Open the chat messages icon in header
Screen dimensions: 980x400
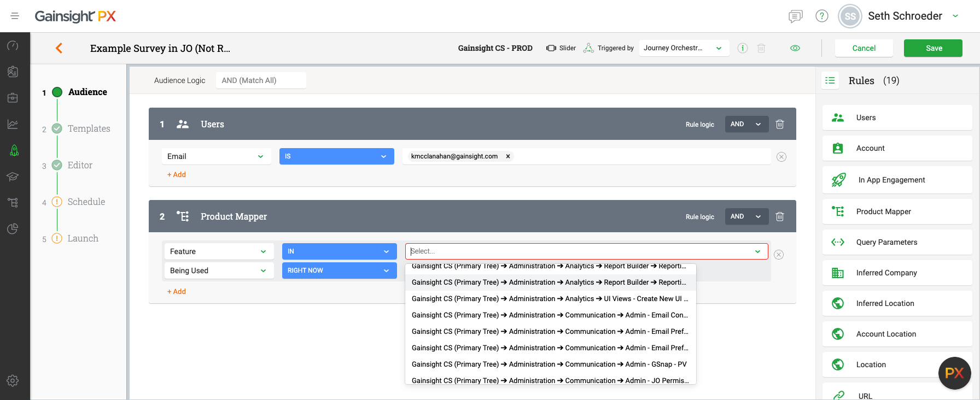click(x=795, y=16)
